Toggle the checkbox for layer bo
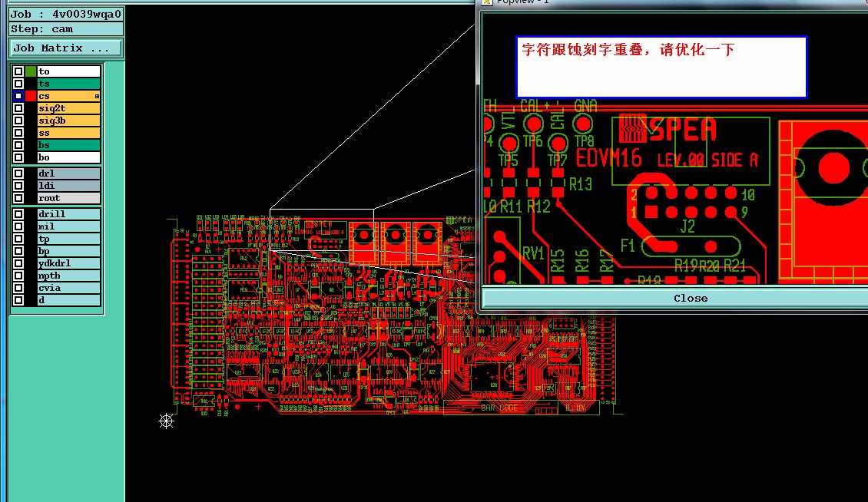Image resolution: width=868 pixels, height=502 pixels. 18,157
